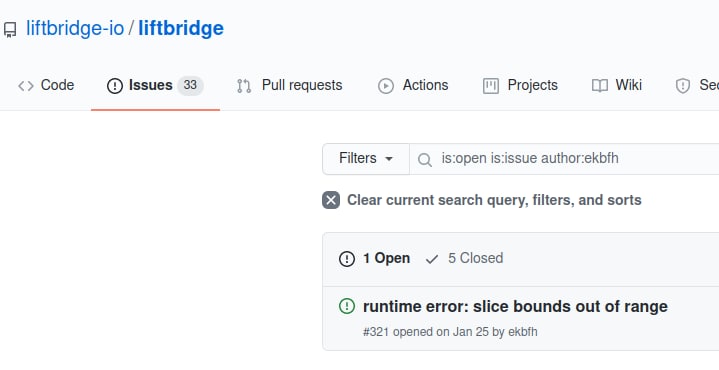
Task: Click the green open issue status icon
Action: click(x=347, y=306)
